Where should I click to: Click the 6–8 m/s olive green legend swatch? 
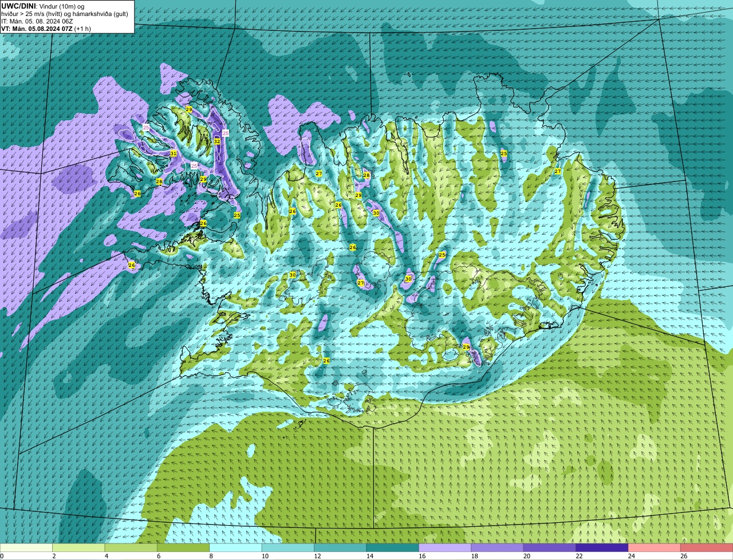click(184, 547)
